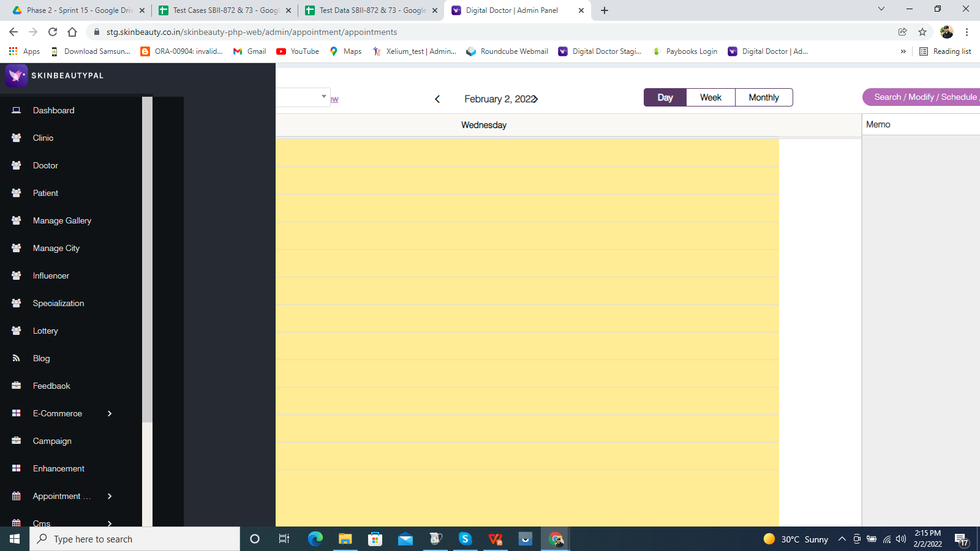Expand the E-Commerce submenu chevron
This screenshot has width=980, height=551.
pos(110,413)
